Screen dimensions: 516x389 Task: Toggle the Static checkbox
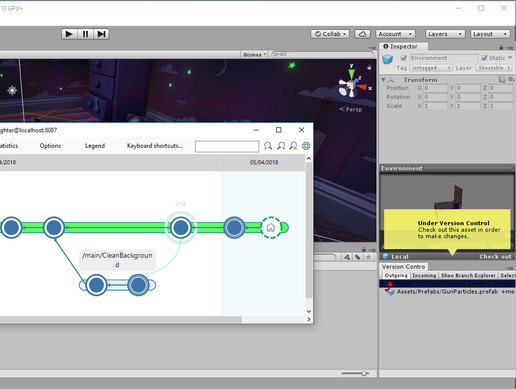tap(484, 58)
